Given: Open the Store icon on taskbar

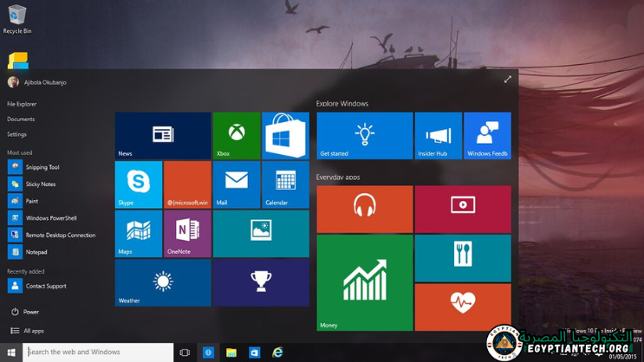Looking at the screenshot, I should click(254, 352).
